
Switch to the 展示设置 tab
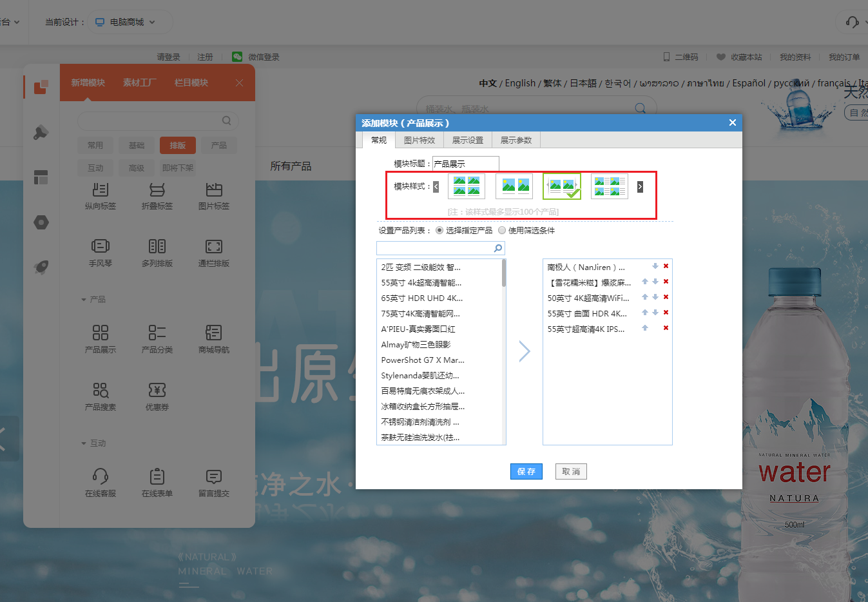tap(468, 140)
